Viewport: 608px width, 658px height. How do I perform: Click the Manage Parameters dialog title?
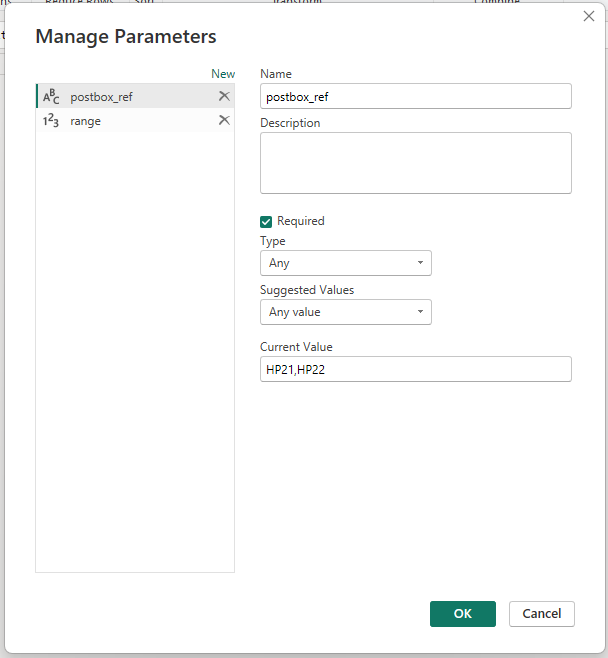click(x=125, y=37)
